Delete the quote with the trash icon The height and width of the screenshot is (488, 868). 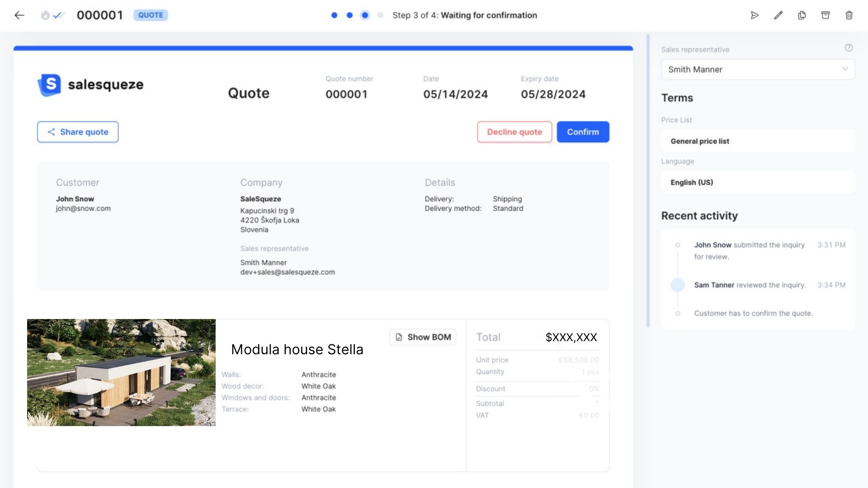(849, 15)
